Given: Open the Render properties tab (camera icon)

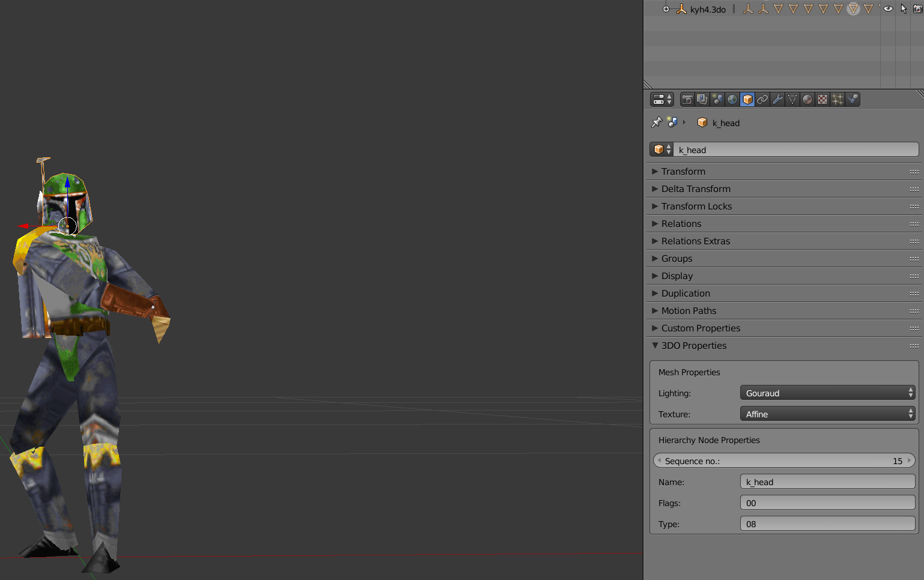Looking at the screenshot, I should tap(687, 100).
